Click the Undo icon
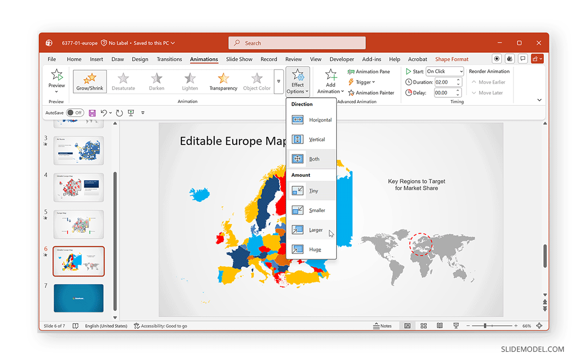Image resolution: width=588 pixels, height=364 pixels. [x=103, y=113]
